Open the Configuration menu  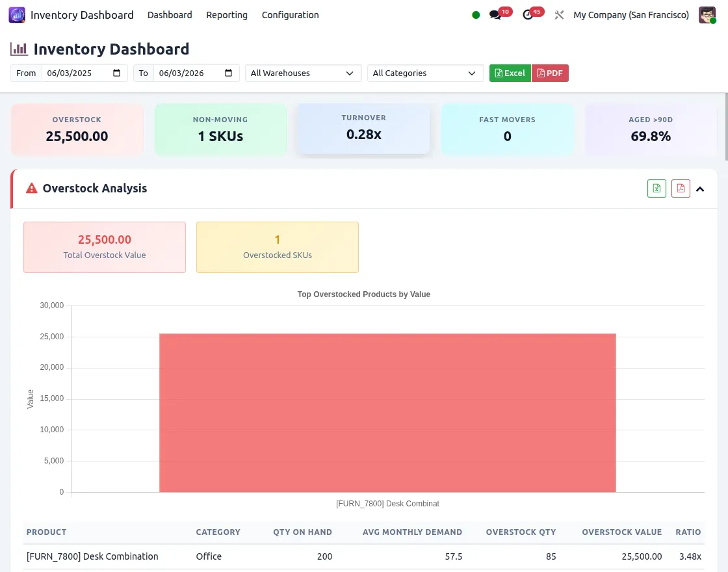290,14
